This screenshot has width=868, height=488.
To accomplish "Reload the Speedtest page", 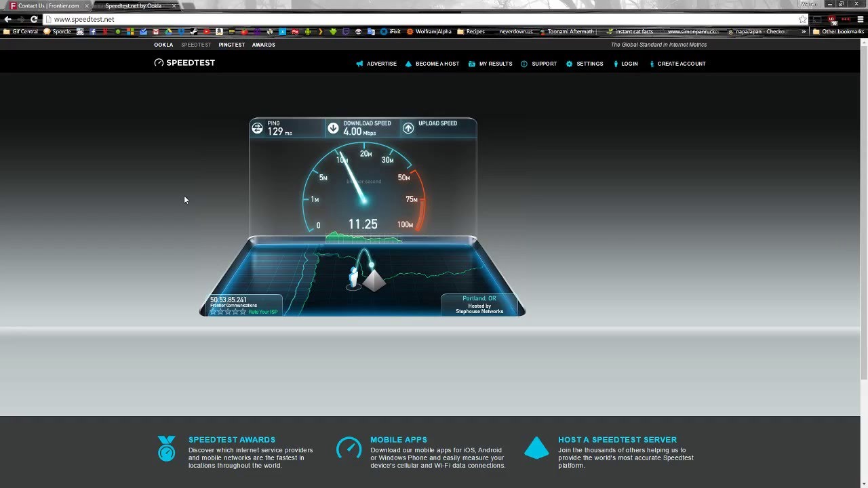I will tap(34, 19).
